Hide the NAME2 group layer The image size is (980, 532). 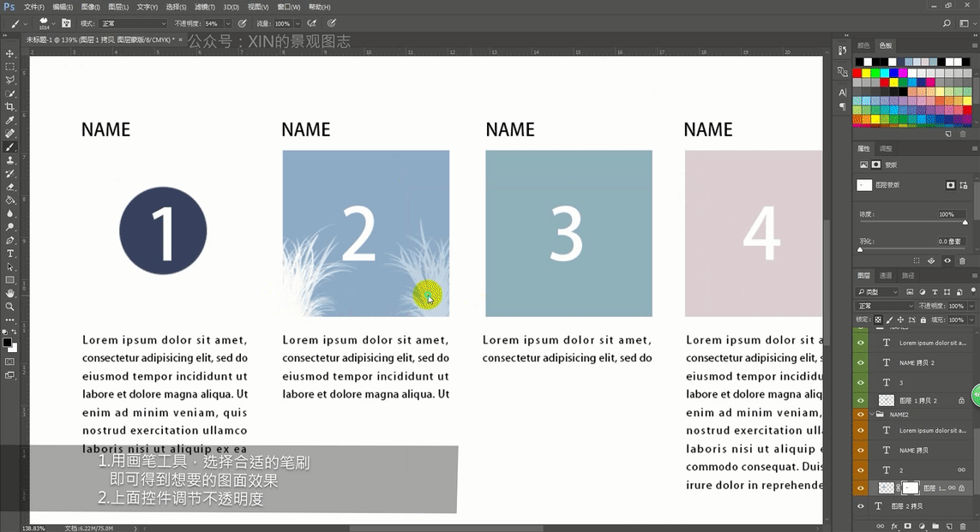(x=861, y=415)
